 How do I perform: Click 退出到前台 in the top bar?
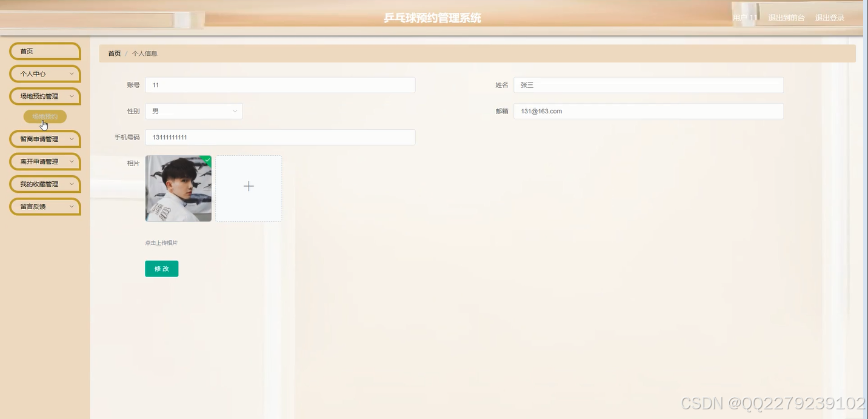pos(786,18)
